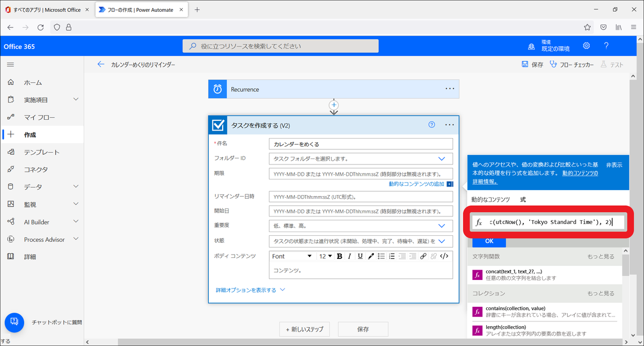Toggle underline formatting in the body toolbar
Image resolution: width=644 pixels, height=346 pixels.
pyautogui.click(x=360, y=256)
